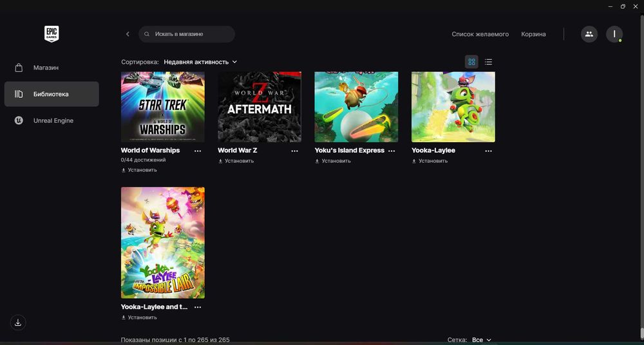Install Impossible Lair via Установить
Viewport: 644px width, 345px height.
pos(139,317)
